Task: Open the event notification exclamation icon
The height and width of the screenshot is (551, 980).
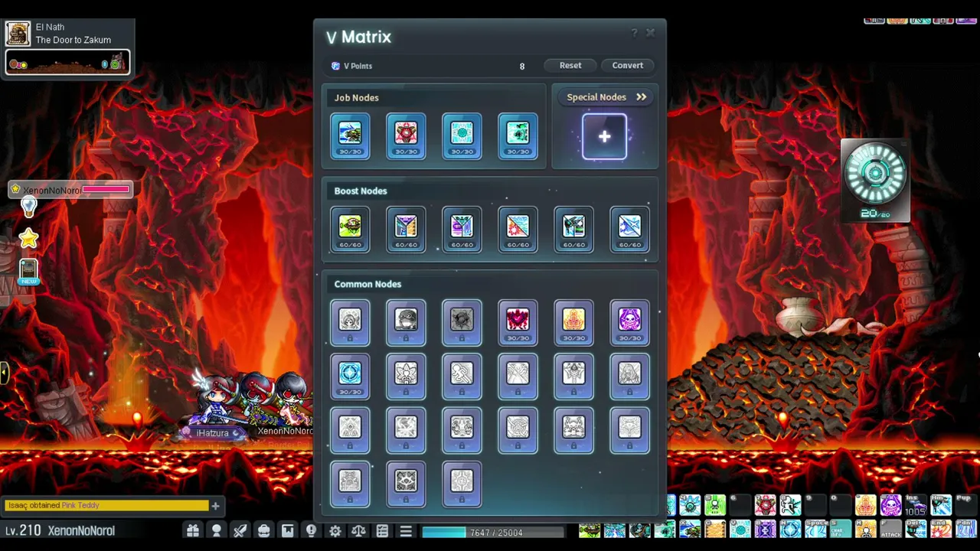Action: (311, 531)
